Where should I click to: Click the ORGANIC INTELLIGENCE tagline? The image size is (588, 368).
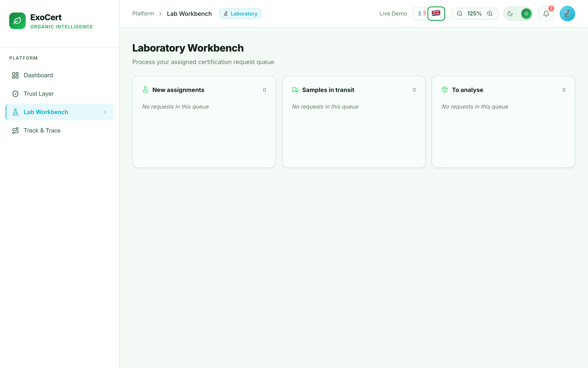[x=62, y=27]
